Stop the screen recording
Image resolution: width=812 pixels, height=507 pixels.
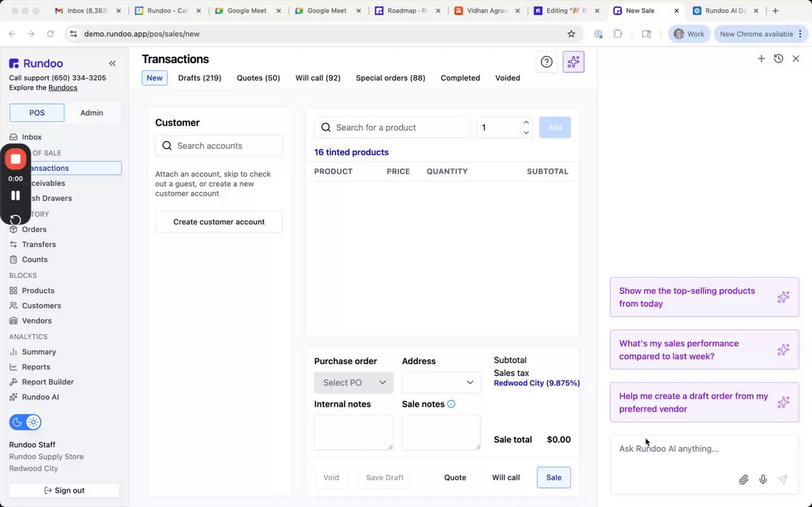(16, 159)
